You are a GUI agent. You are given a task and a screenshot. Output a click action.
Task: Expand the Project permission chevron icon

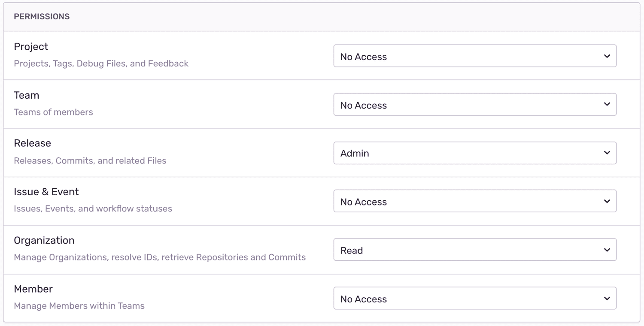[x=607, y=56]
